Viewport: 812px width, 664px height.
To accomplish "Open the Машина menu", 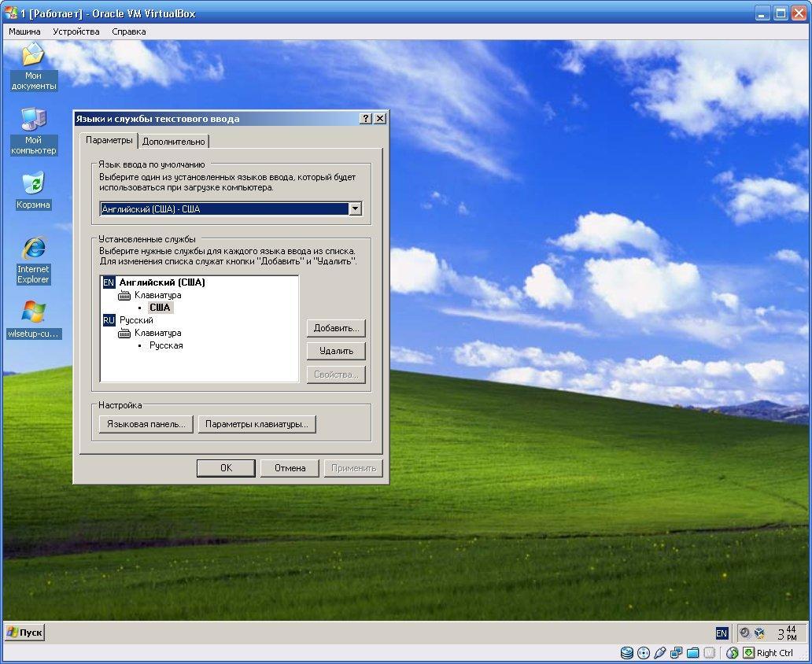I will click(x=24, y=31).
